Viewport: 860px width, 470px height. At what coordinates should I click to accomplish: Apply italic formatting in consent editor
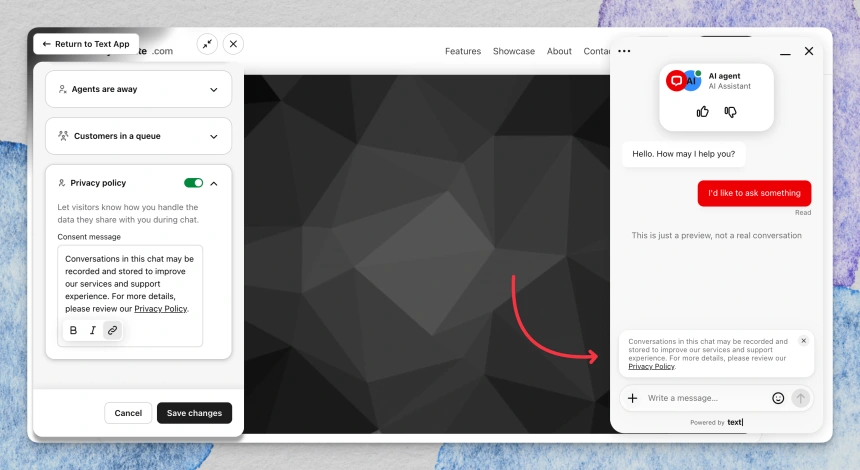(93, 330)
